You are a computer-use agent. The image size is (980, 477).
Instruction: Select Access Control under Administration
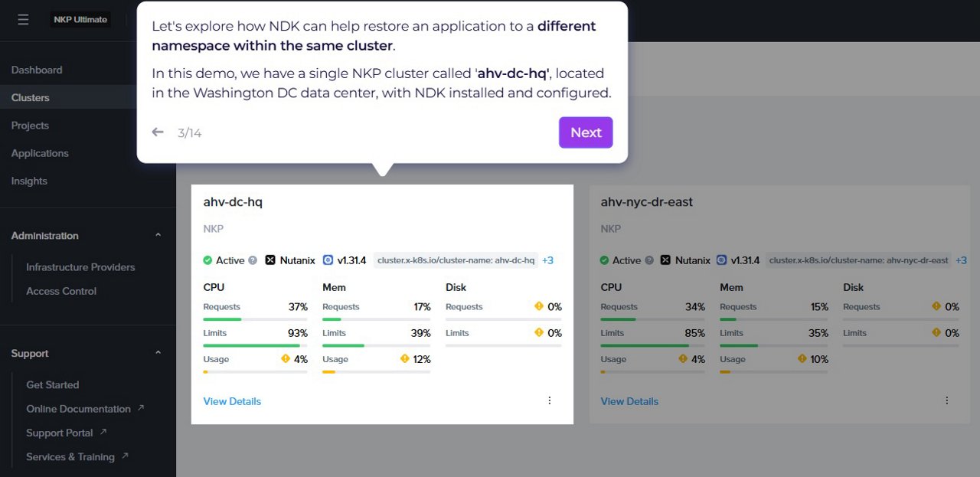point(61,291)
